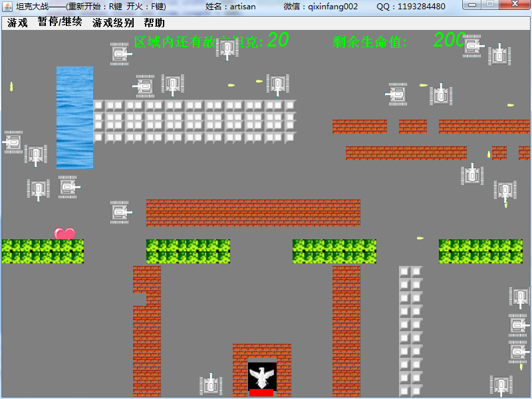The height and width of the screenshot is (399, 532).
Task: Click the 微信：qixinfang002 title text
Action: coord(321,7)
